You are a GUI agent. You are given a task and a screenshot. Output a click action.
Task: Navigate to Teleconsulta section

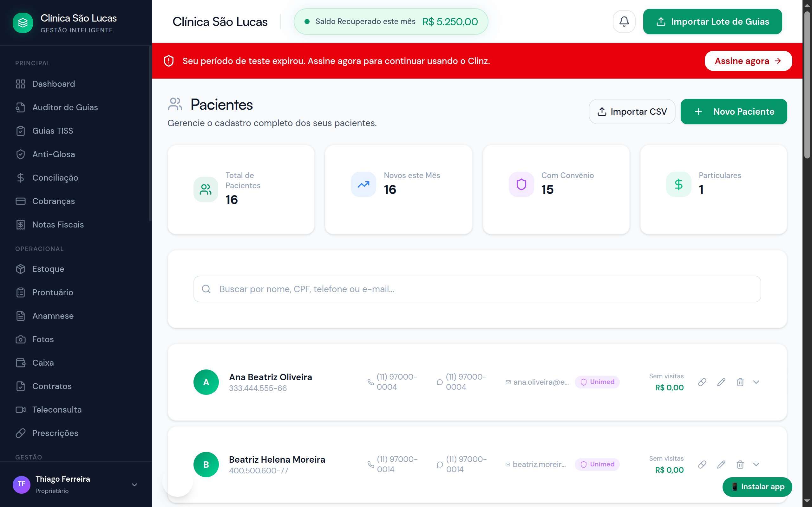[57, 410]
